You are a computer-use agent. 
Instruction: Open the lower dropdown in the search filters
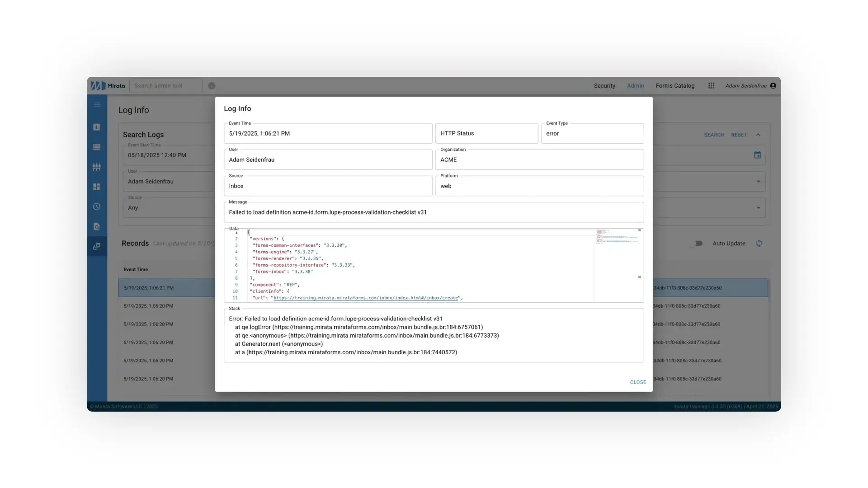[x=759, y=208]
